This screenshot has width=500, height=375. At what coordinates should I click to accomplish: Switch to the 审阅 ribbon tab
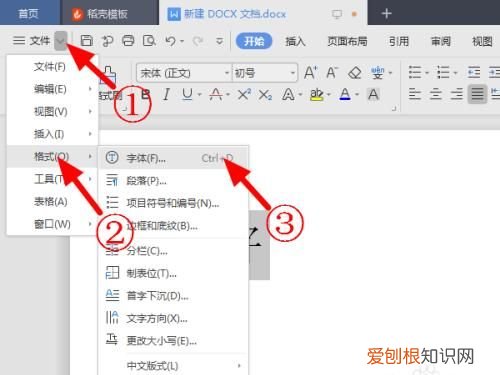441,41
